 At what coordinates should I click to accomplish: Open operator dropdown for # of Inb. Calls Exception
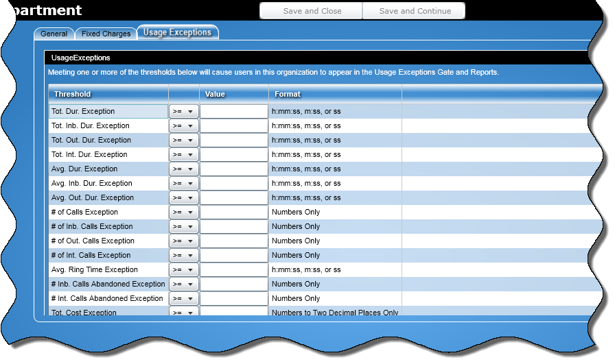[x=183, y=227]
